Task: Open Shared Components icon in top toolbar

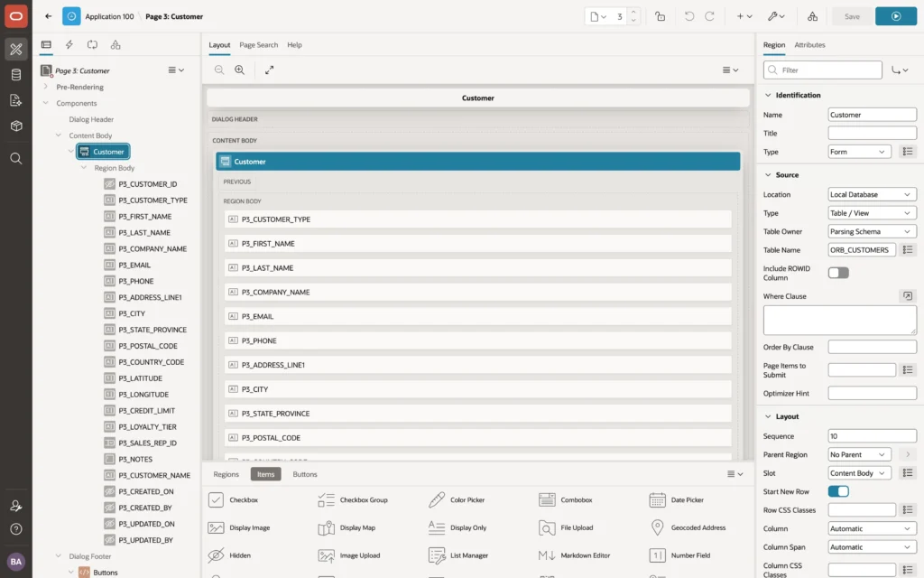Action: (813, 16)
